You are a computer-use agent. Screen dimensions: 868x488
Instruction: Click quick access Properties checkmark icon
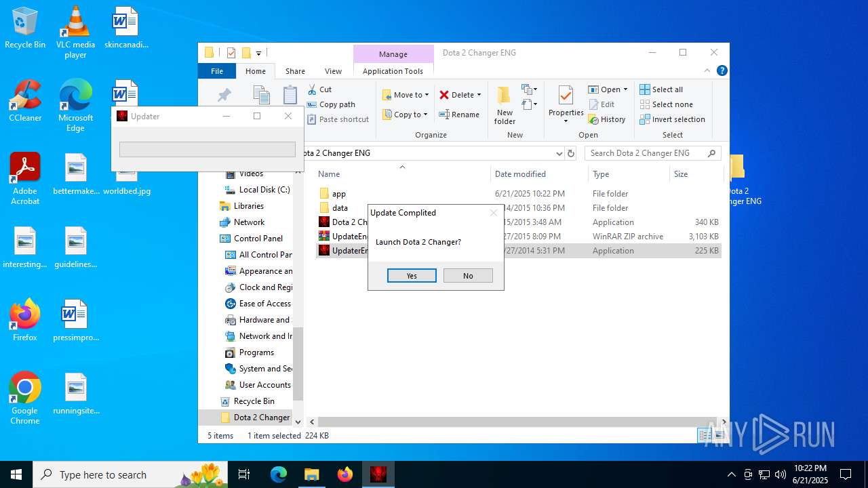click(231, 52)
